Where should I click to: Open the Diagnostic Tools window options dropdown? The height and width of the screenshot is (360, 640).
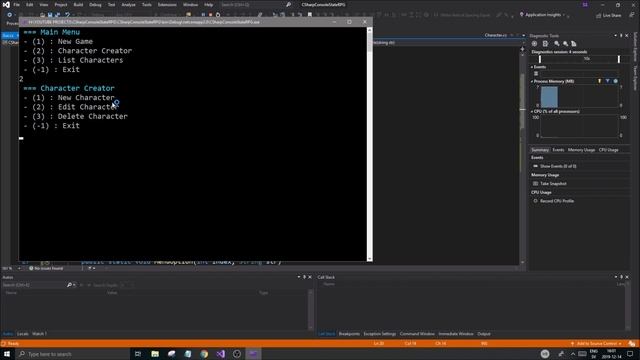coord(616,36)
